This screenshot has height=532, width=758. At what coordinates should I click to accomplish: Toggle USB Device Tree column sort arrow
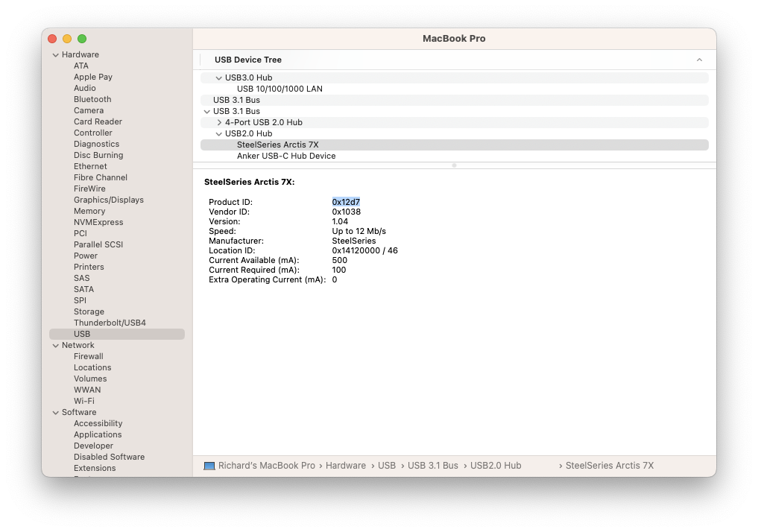699,60
